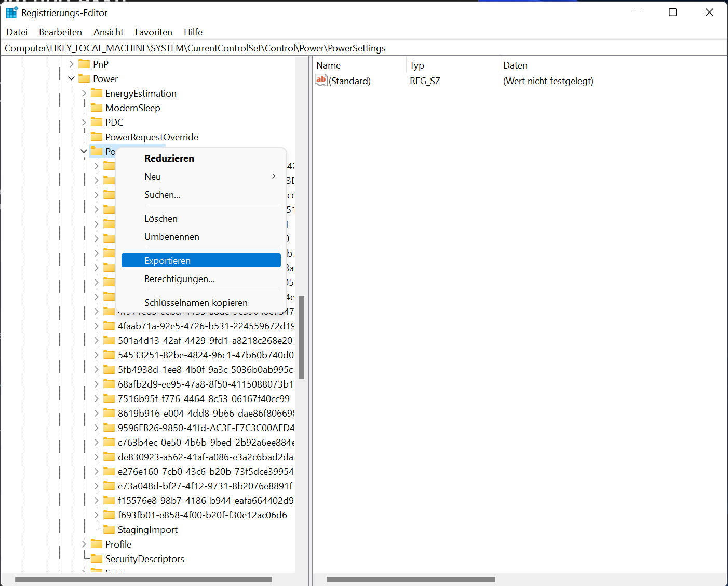
Task: Click the registry path address bar
Action: (x=363, y=48)
